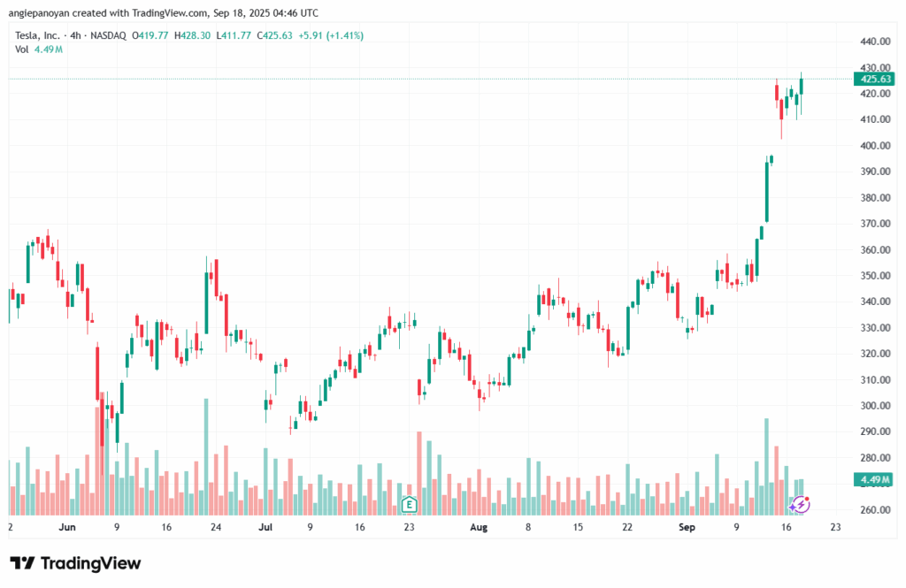Click the TradingView logo at bottom left

pyautogui.click(x=75, y=563)
